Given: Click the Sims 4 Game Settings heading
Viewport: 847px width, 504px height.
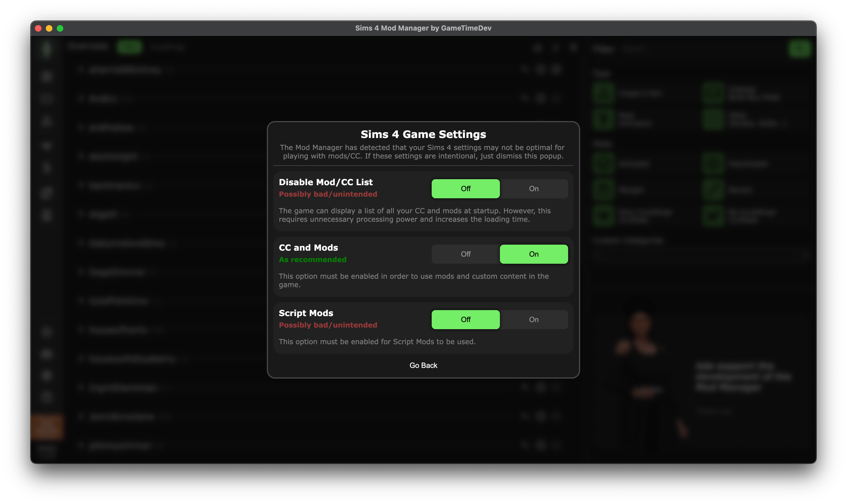Looking at the screenshot, I should coord(423,134).
